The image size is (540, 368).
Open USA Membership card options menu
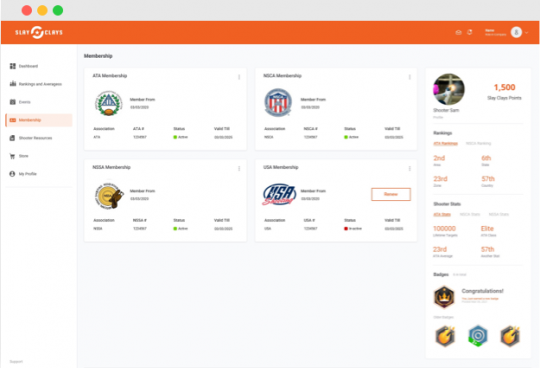tap(409, 168)
